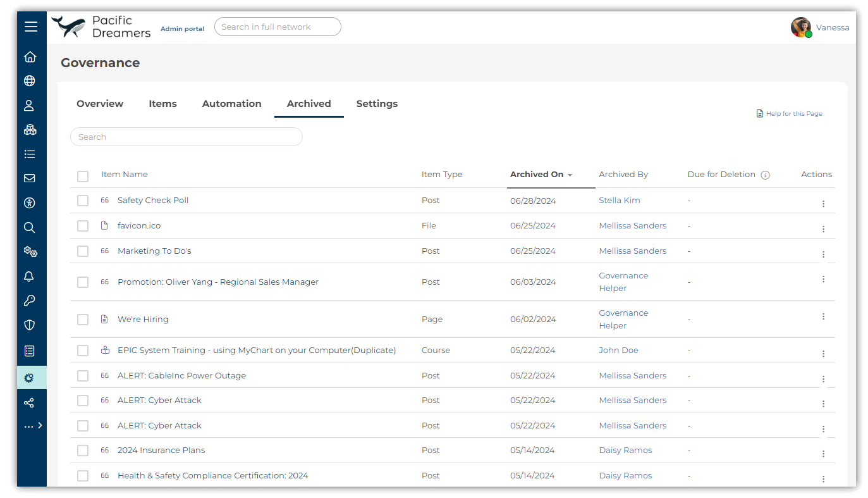Viewport: 868px width, 498px height.
Task: Open the Settings tab
Action: [377, 104]
